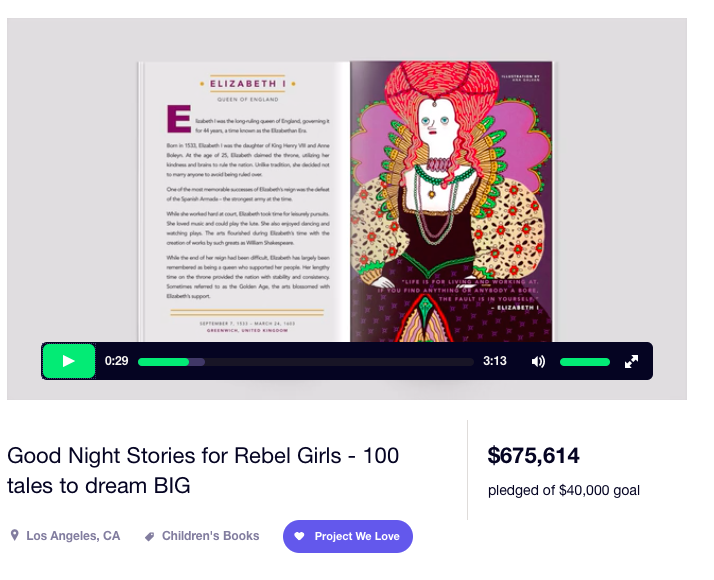Viewport: 714px width, 580px height.
Task: Click the 0:29 elapsed time display
Action: point(116,361)
